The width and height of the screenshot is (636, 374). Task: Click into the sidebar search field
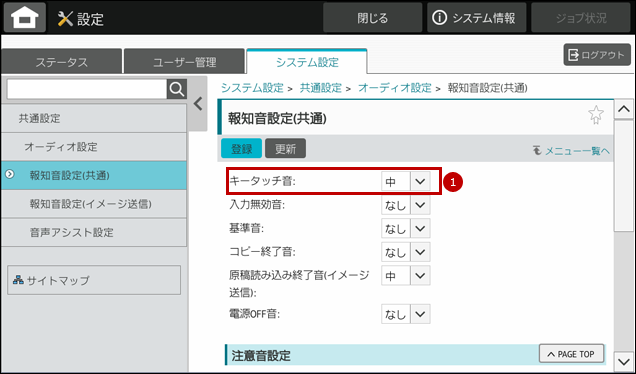(87, 89)
